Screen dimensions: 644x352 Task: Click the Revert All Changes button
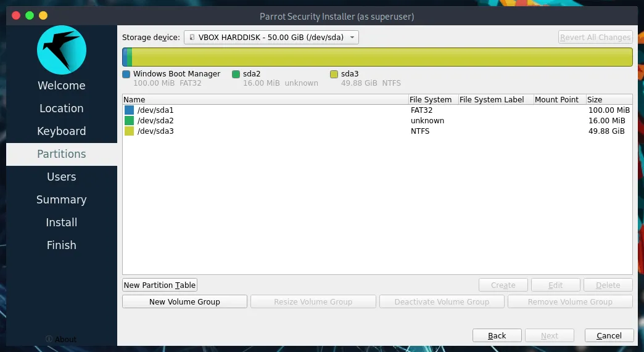[595, 38]
